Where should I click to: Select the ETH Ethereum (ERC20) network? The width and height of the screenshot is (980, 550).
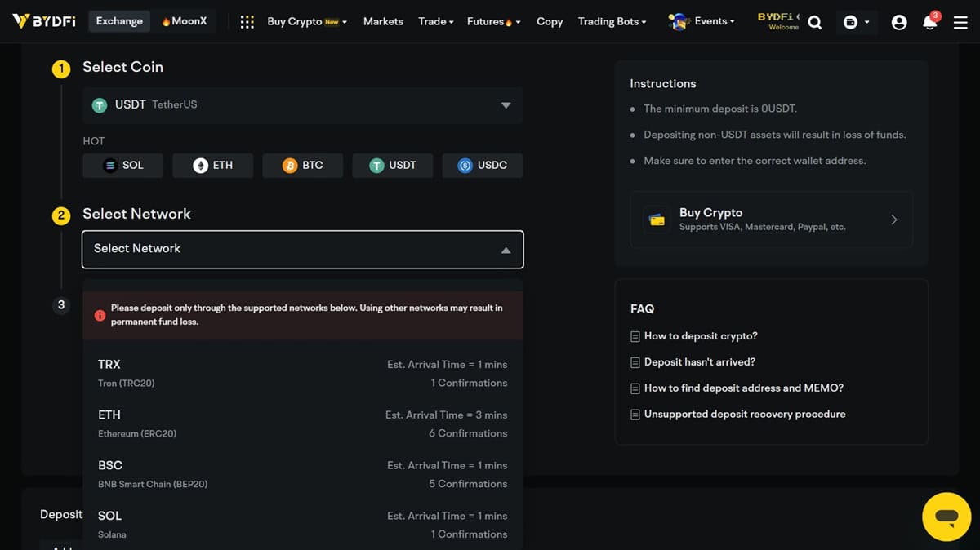[302, 424]
